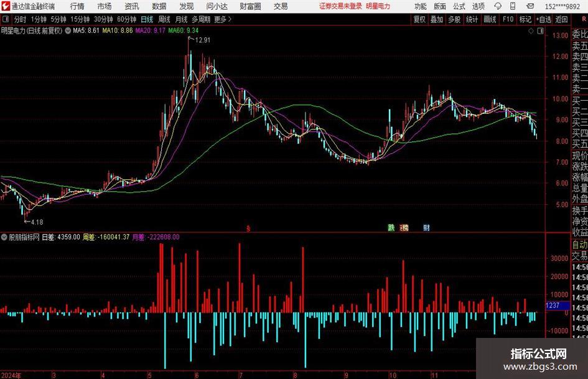
Task: Click the 多股 multi-stock button
Action: click(454, 19)
